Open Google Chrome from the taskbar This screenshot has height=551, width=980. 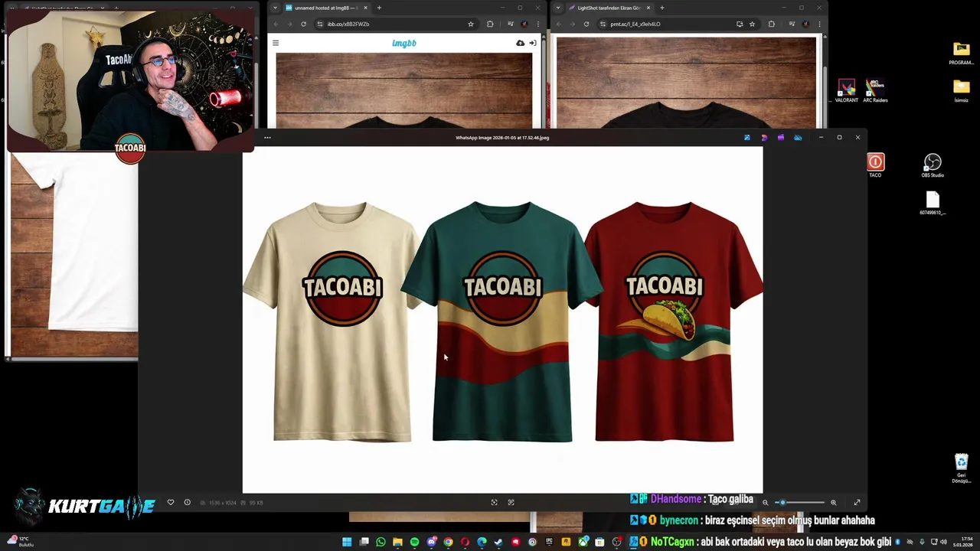click(x=448, y=542)
